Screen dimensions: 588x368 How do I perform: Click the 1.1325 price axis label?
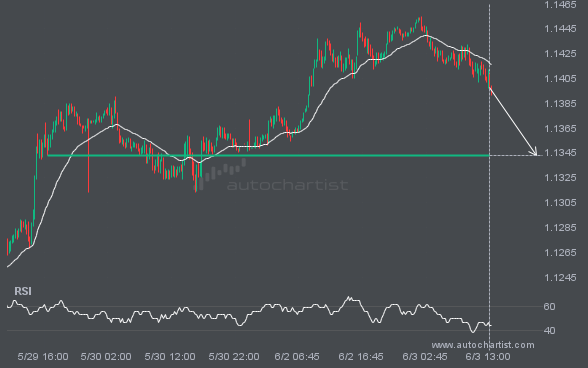click(x=560, y=177)
